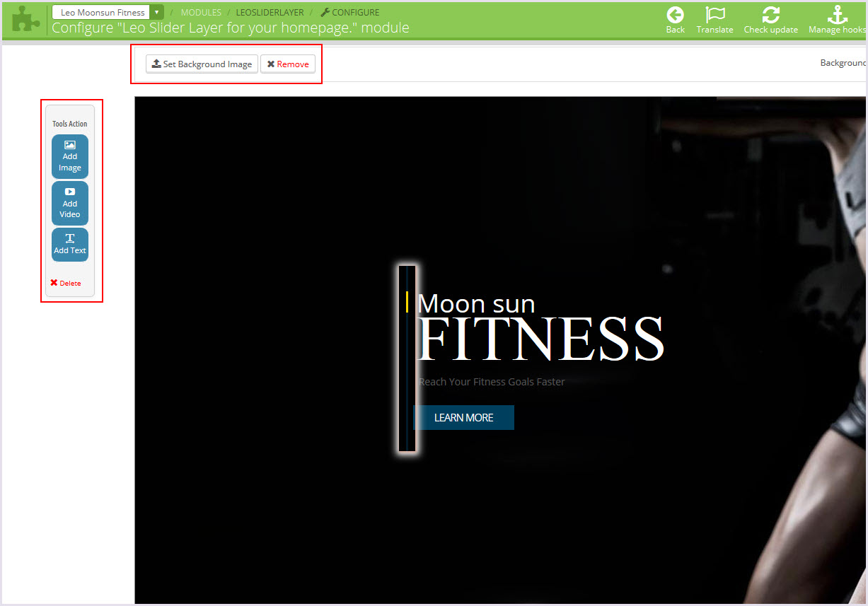
Task: Go back using the Back arrow
Action: [676, 21]
